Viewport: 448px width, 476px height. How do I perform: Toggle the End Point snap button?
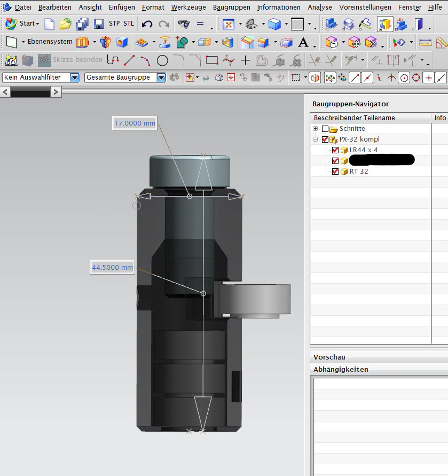[x=355, y=78]
